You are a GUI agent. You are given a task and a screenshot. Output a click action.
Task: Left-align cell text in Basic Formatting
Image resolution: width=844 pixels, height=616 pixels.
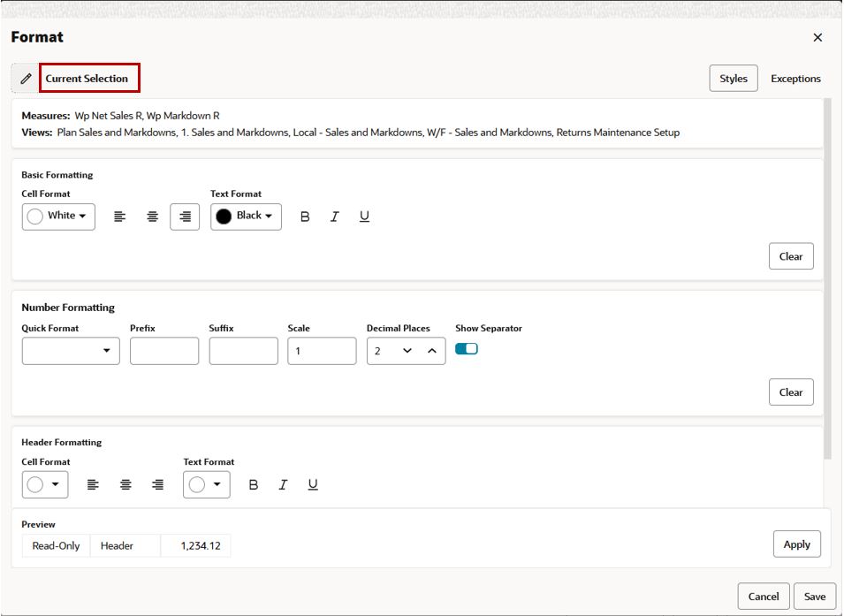(120, 216)
